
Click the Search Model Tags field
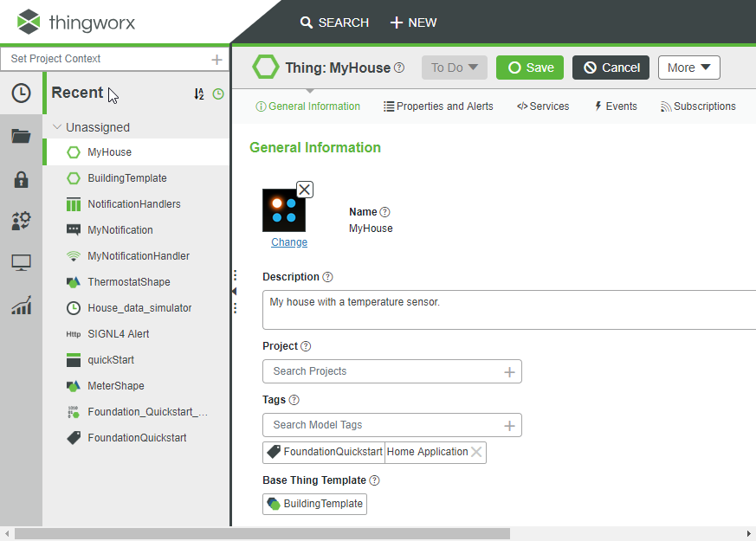(x=392, y=425)
